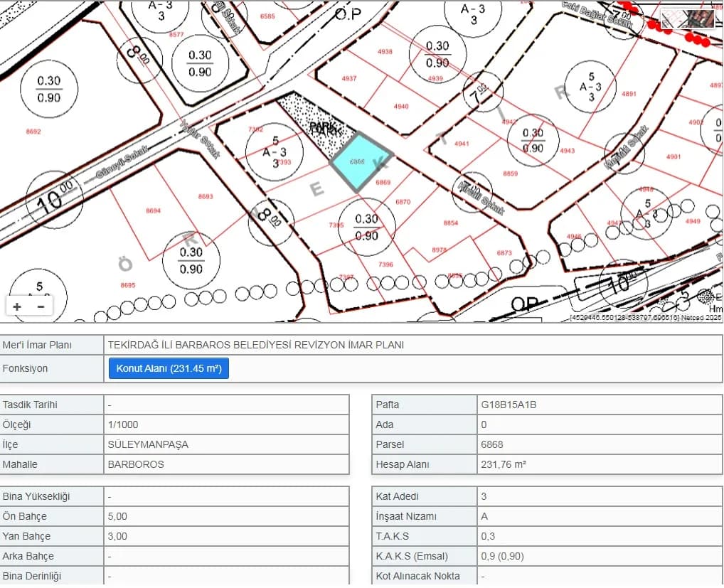724x588 pixels.
Task: Click the İnşaat Nizamı value A
Action: [484, 516]
